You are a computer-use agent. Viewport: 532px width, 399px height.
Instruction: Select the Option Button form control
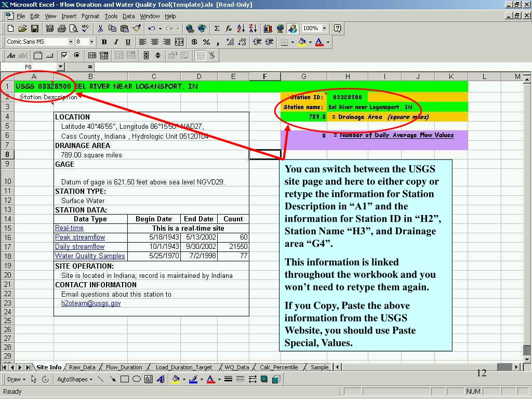tap(77, 55)
